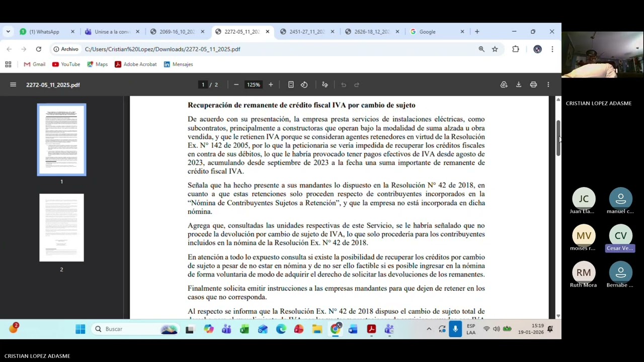The width and height of the screenshot is (644, 362).
Task: Select page 2 thumbnail
Action: 61,227
